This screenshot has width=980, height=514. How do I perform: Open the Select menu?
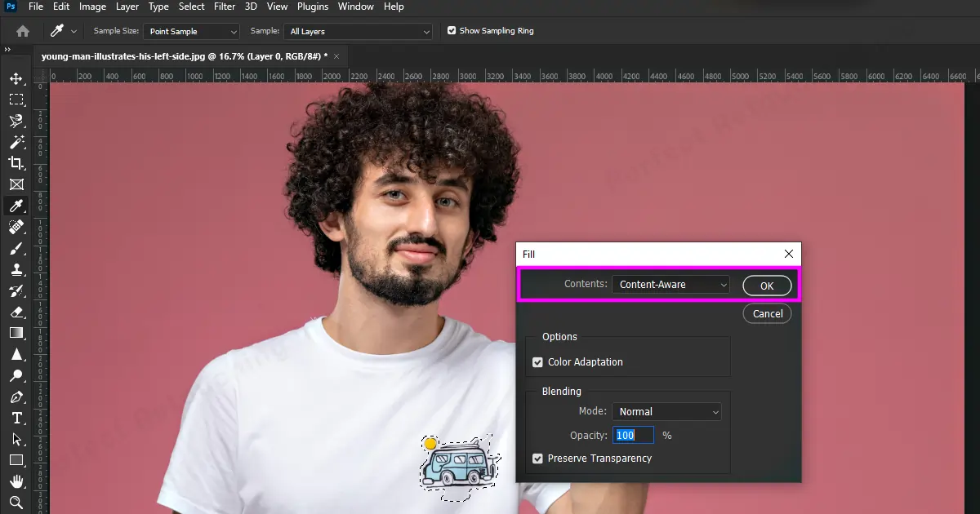tap(192, 7)
